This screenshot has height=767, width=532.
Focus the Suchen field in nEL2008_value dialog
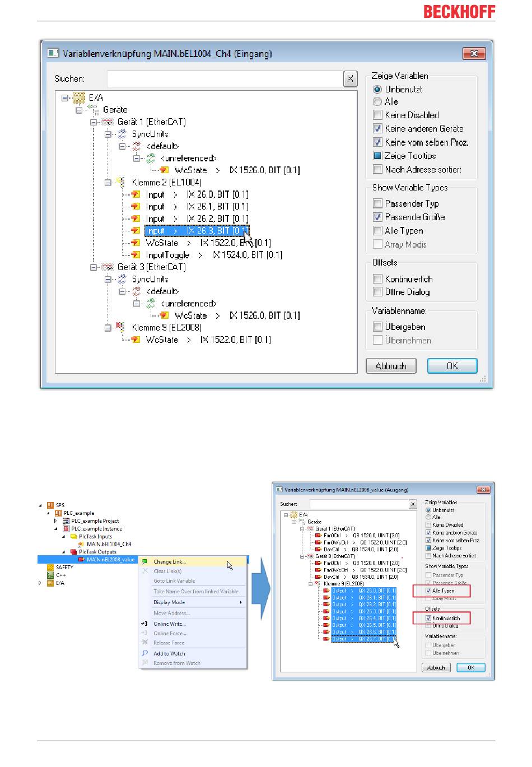(x=359, y=504)
